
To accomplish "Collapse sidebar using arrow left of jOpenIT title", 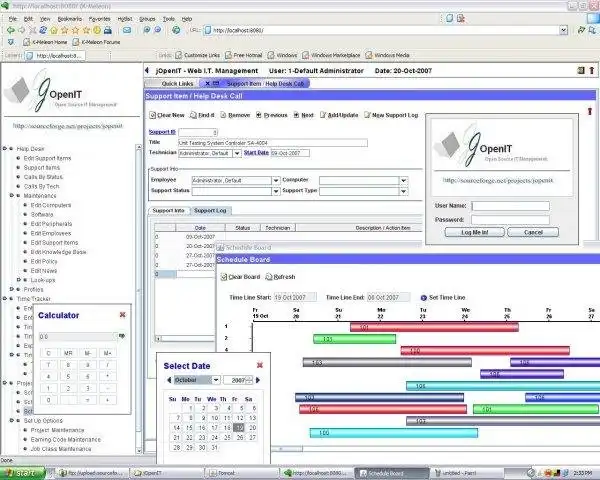I will 147,70.
